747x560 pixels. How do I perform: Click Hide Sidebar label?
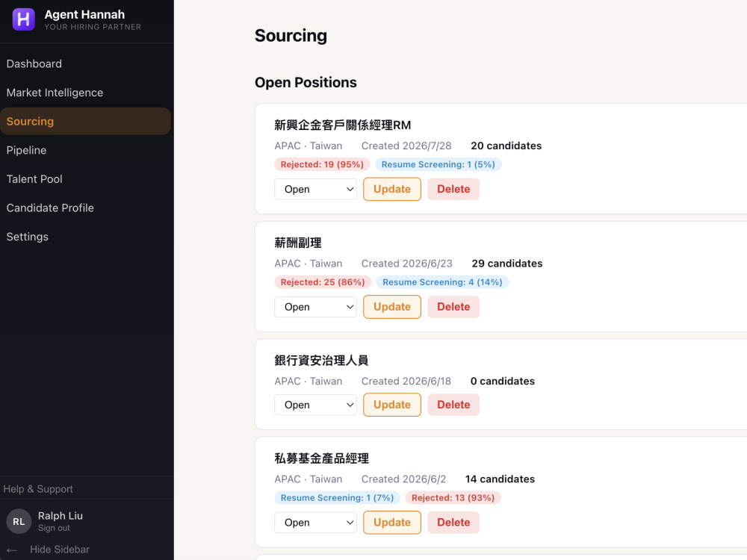60,550
